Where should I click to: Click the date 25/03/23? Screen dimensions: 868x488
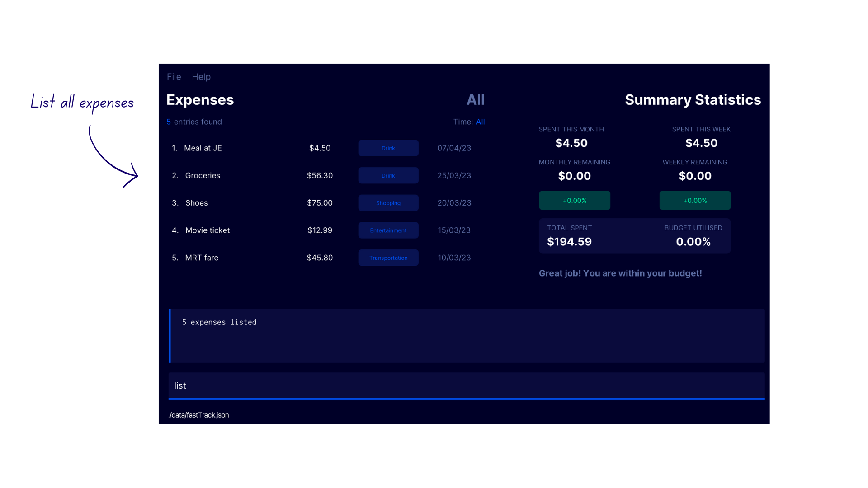click(x=454, y=176)
